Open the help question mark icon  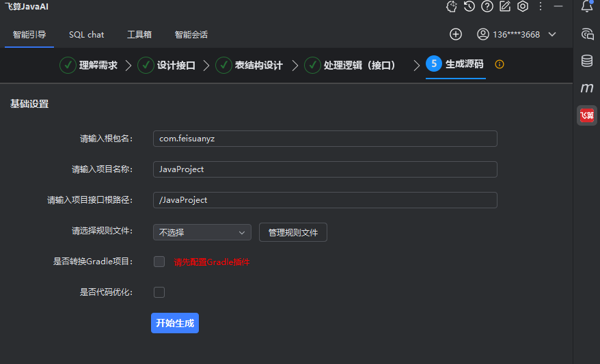[487, 7]
